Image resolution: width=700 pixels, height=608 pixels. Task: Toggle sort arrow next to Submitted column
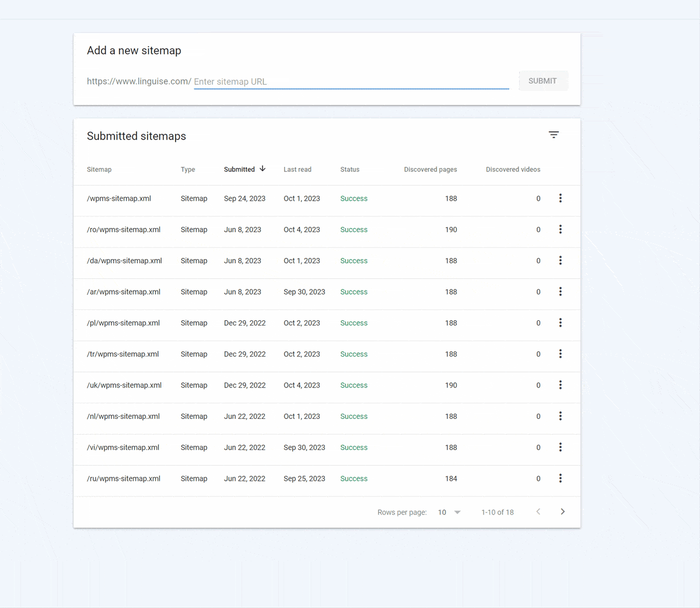262,169
